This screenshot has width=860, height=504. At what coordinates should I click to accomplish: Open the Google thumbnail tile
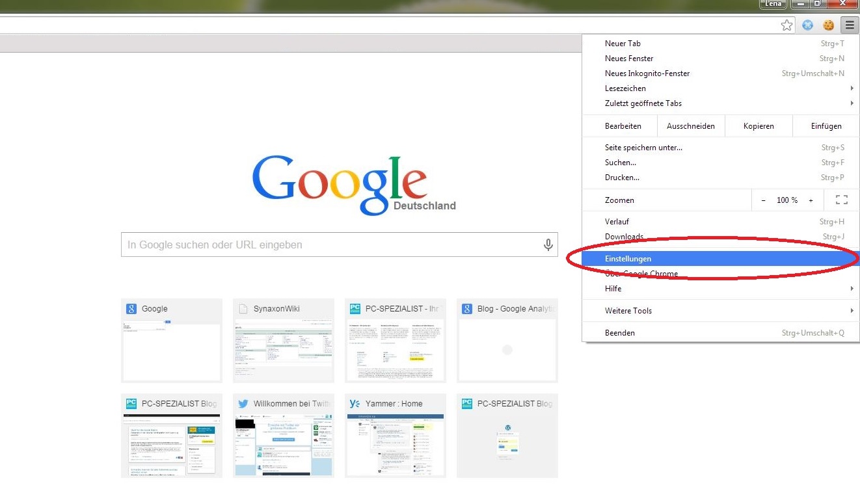pos(172,341)
